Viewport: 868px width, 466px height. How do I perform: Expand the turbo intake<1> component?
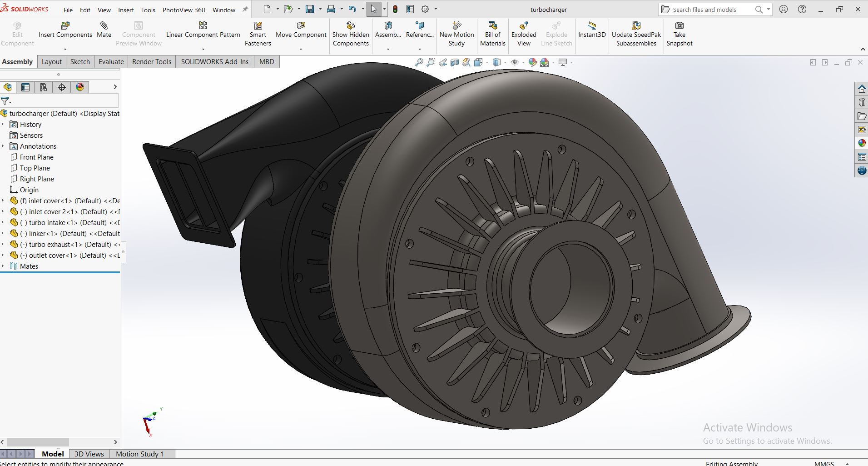(x=3, y=223)
